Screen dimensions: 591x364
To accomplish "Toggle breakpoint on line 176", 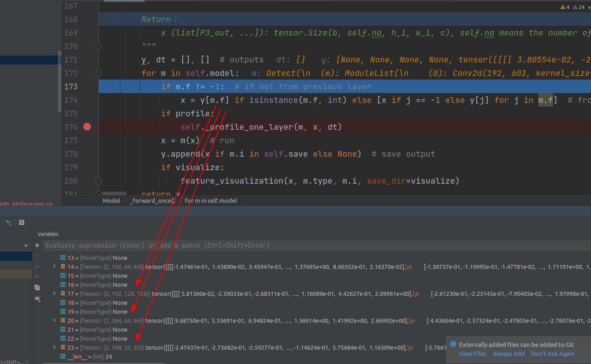I will pyautogui.click(x=87, y=127).
